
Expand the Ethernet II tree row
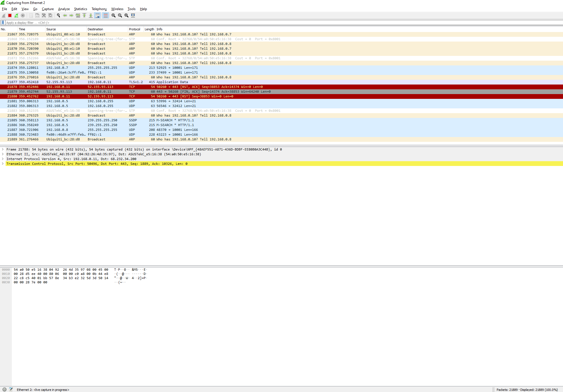(x=3, y=154)
